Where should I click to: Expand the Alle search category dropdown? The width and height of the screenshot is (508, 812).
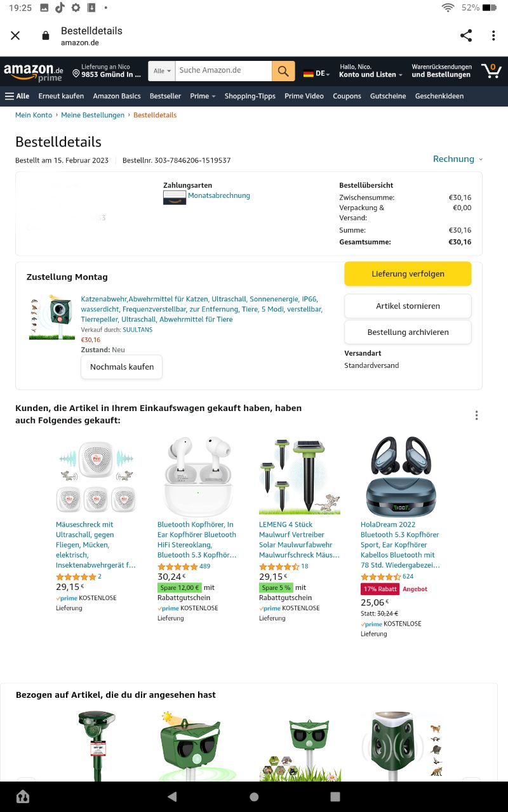162,71
